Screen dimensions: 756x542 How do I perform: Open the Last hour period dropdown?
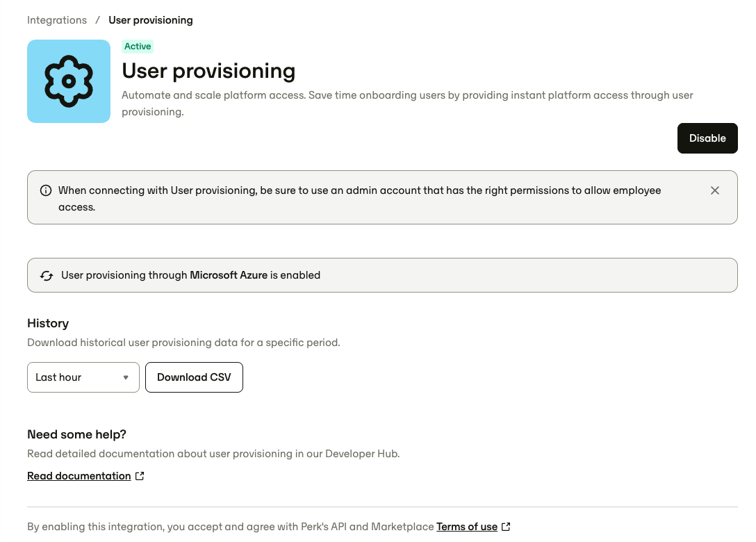click(83, 377)
